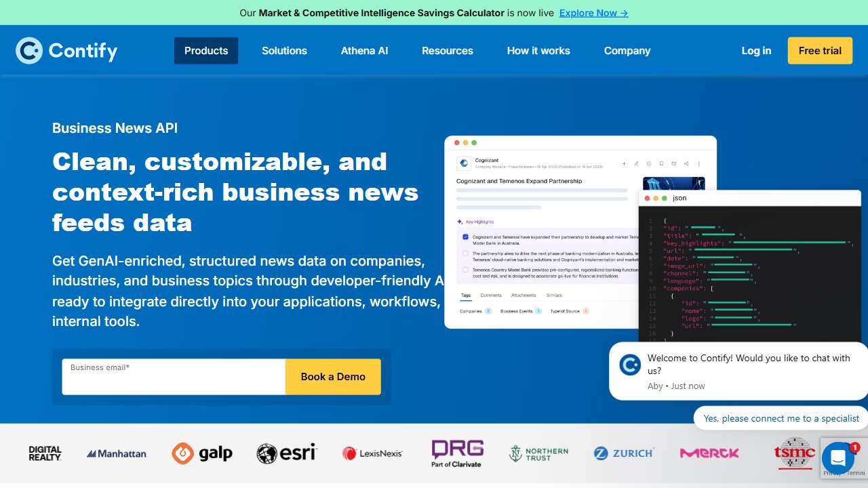
Task: Click the plus icon above the news article
Action: (624, 163)
